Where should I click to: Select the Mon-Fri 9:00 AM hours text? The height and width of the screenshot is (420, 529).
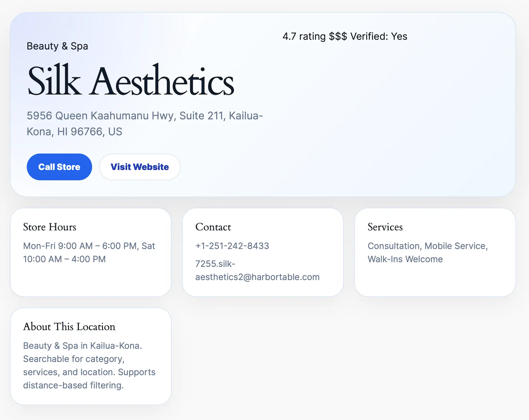tap(89, 252)
